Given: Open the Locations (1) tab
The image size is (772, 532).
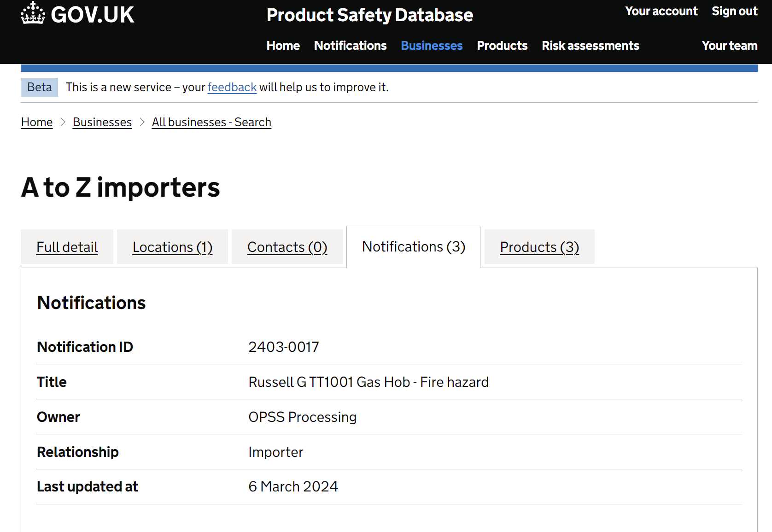Looking at the screenshot, I should tap(172, 247).
